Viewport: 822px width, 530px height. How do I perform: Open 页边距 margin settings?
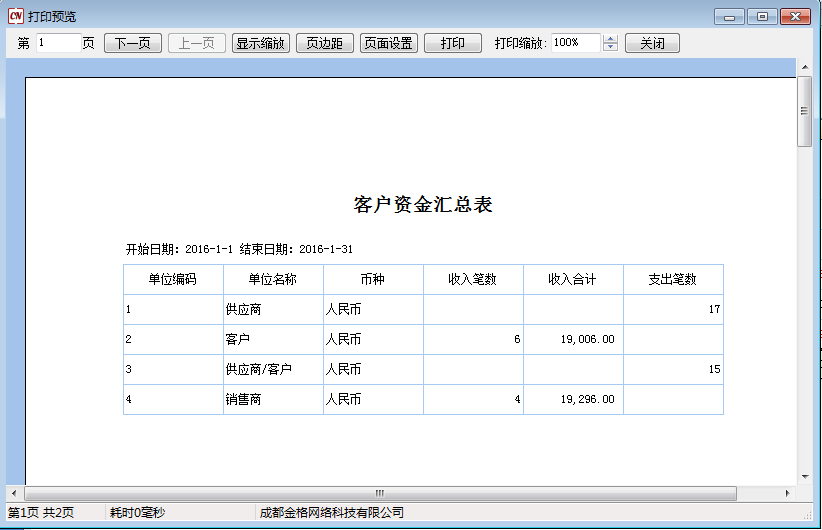pyautogui.click(x=324, y=44)
